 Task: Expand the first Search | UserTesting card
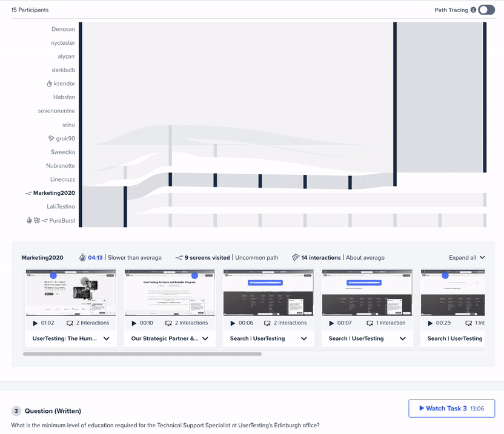[304, 339]
